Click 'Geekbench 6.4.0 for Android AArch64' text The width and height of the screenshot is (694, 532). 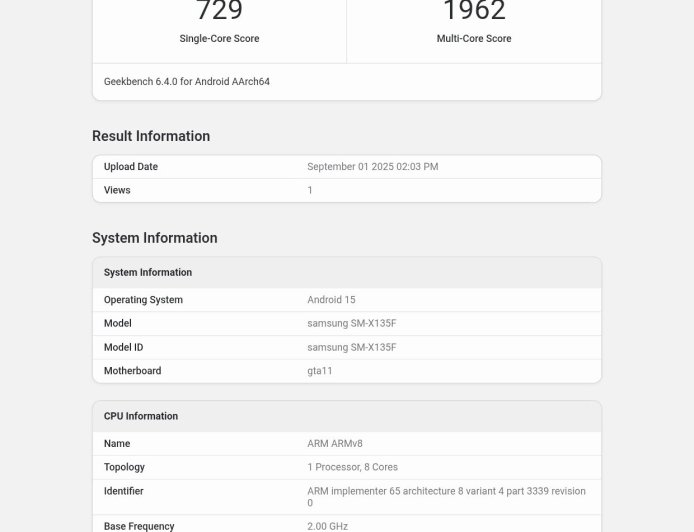[x=187, y=81]
